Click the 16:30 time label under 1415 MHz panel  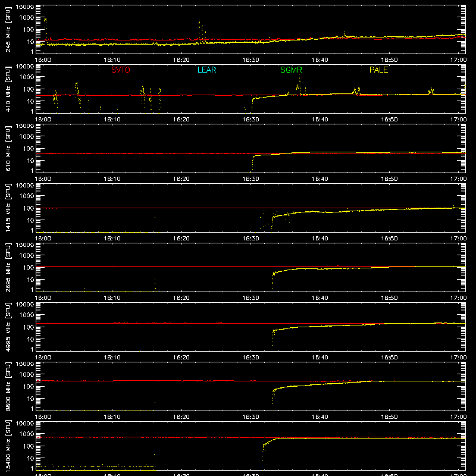point(250,239)
